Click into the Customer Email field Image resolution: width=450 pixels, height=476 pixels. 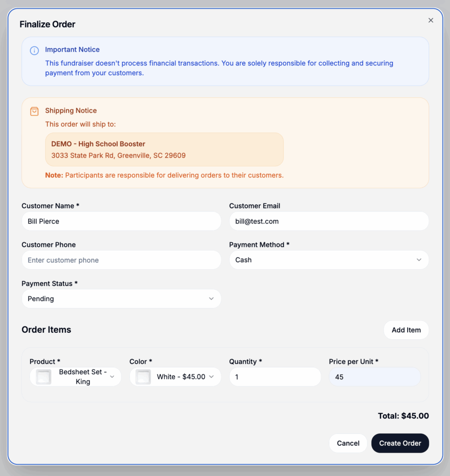pyautogui.click(x=329, y=221)
